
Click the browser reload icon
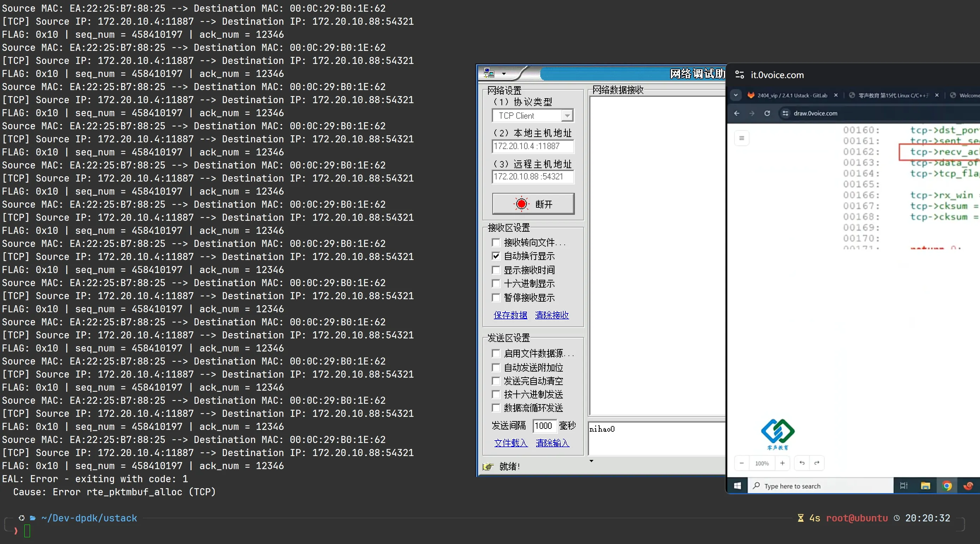coord(767,113)
